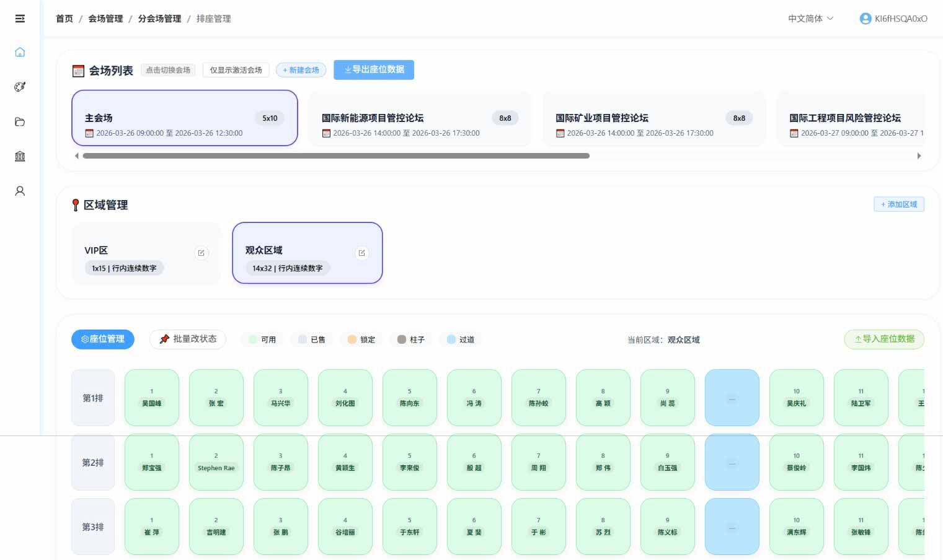Select seat 3 陈子昂 in row 2

(x=281, y=462)
